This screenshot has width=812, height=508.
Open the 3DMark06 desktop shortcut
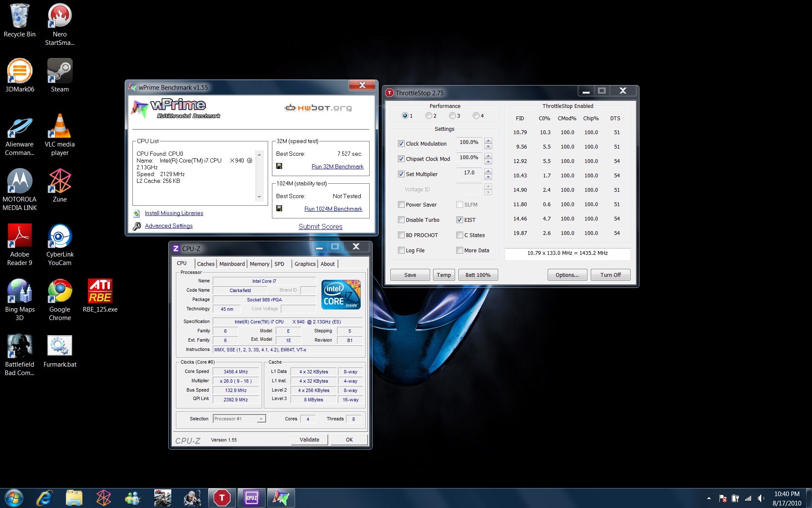coord(19,75)
